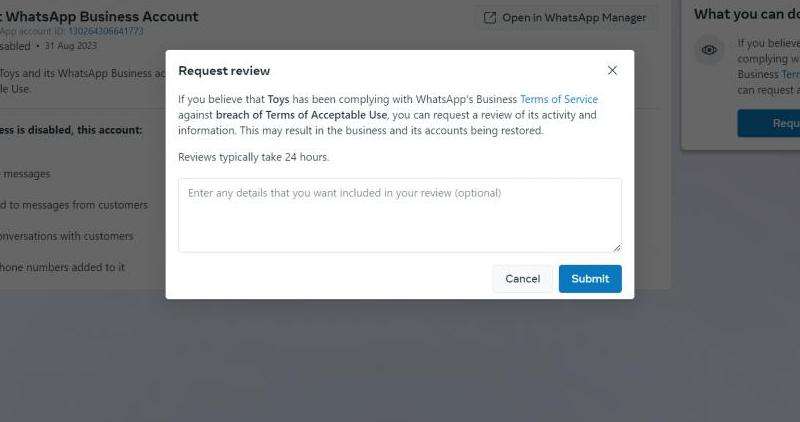Submit the review request
This screenshot has width=800, height=422.
coord(590,279)
